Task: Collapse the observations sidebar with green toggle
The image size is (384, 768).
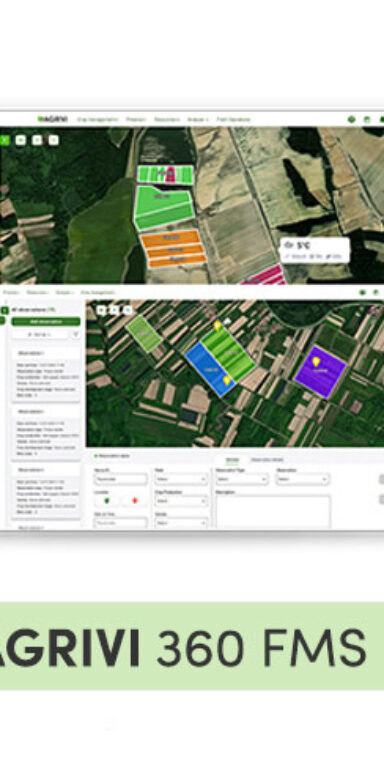Action: pyautogui.click(x=4, y=310)
